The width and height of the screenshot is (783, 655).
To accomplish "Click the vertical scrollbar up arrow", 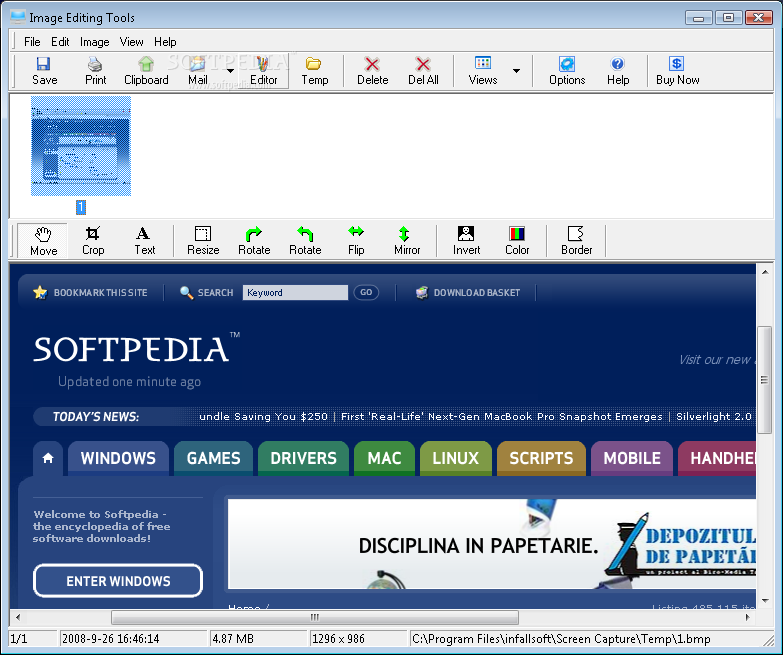I will (x=765, y=273).
